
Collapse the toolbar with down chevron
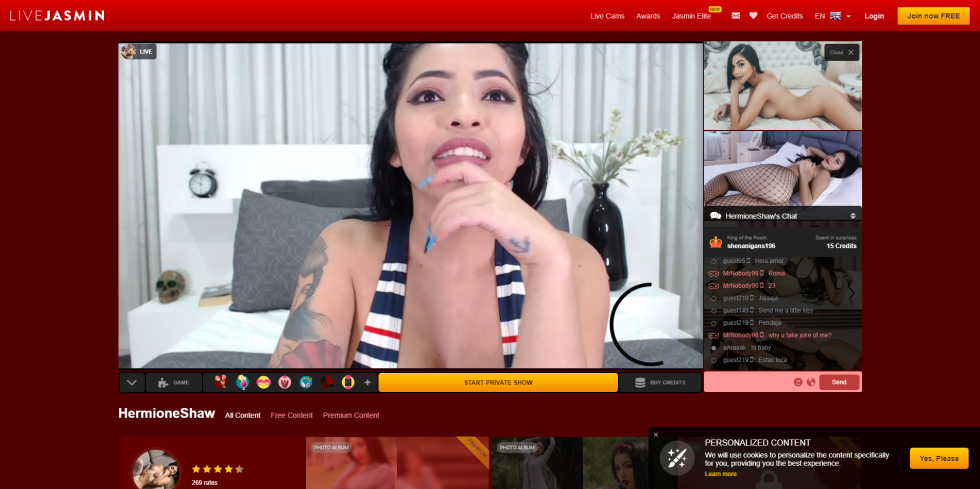pos(132,382)
